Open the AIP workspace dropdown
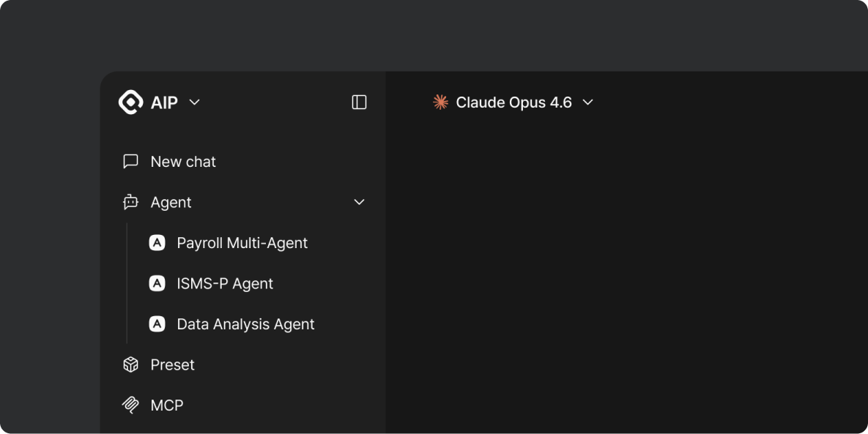The height and width of the screenshot is (434, 868). click(x=193, y=102)
